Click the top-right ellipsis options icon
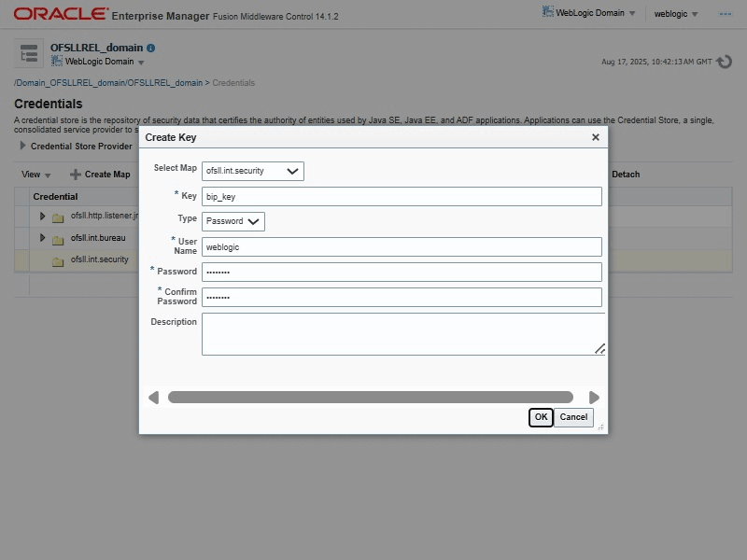The image size is (747, 560). tap(726, 14)
